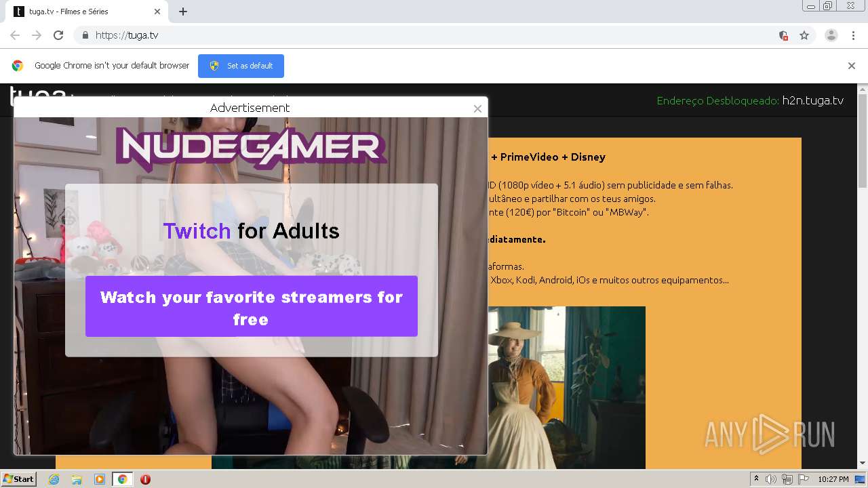The image size is (868, 488).
Task: Open Action Center flag icon
Action: 803,479
